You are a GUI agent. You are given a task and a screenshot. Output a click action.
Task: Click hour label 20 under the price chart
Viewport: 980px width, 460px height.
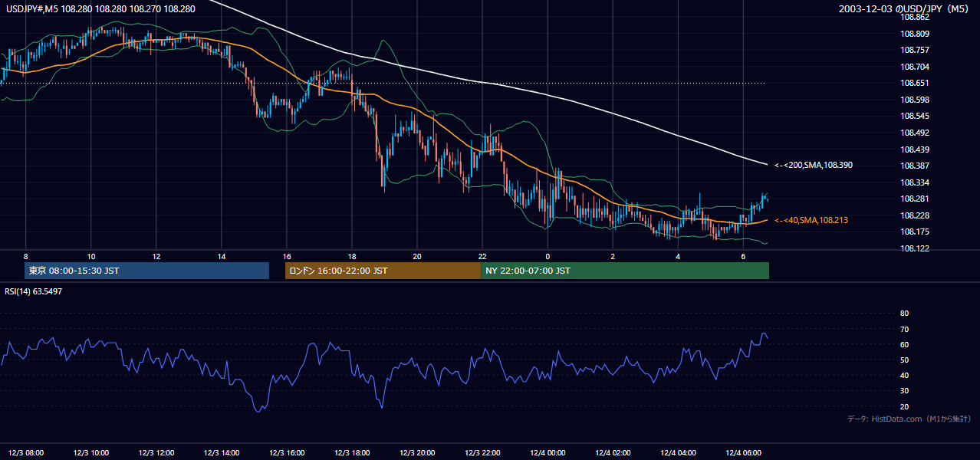tap(416, 256)
